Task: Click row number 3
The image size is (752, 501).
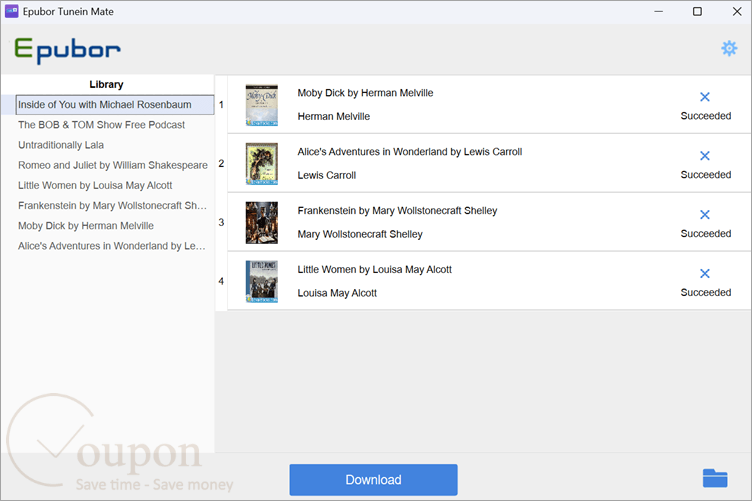Action: 221,222
